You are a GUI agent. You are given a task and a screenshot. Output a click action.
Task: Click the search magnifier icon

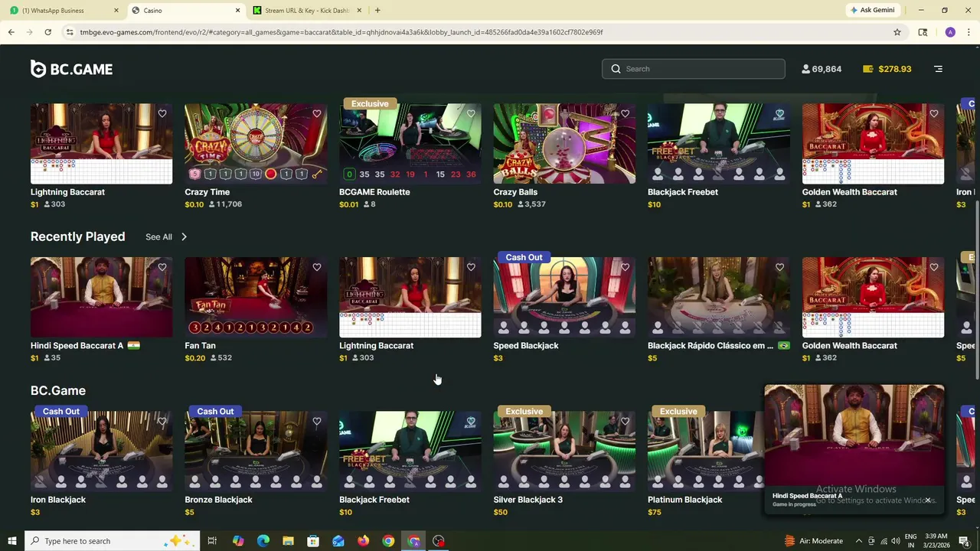click(x=616, y=69)
